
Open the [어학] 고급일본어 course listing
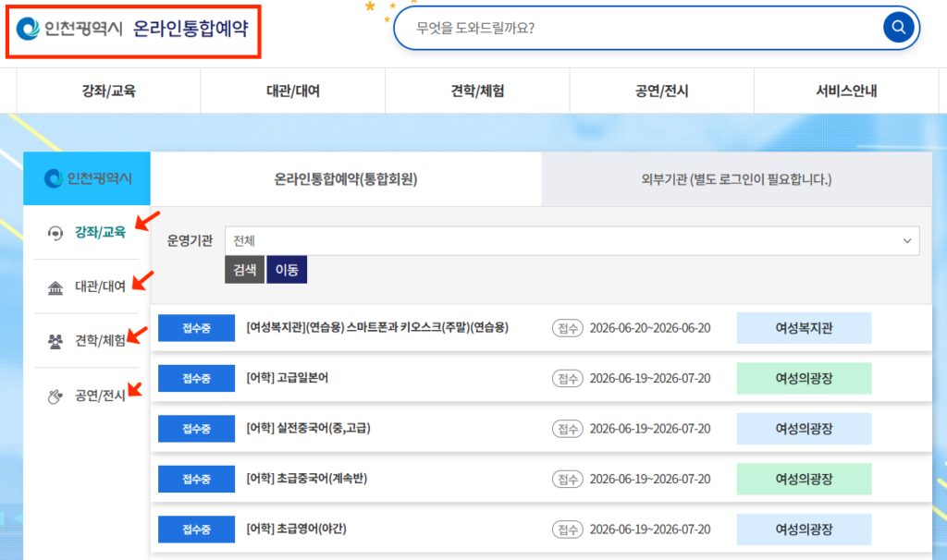[x=288, y=378]
